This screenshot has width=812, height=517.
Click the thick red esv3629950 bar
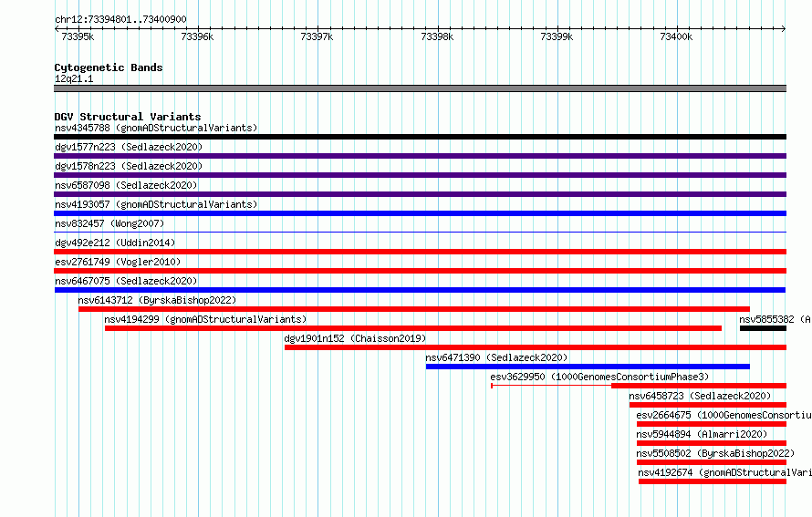pos(699,386)
